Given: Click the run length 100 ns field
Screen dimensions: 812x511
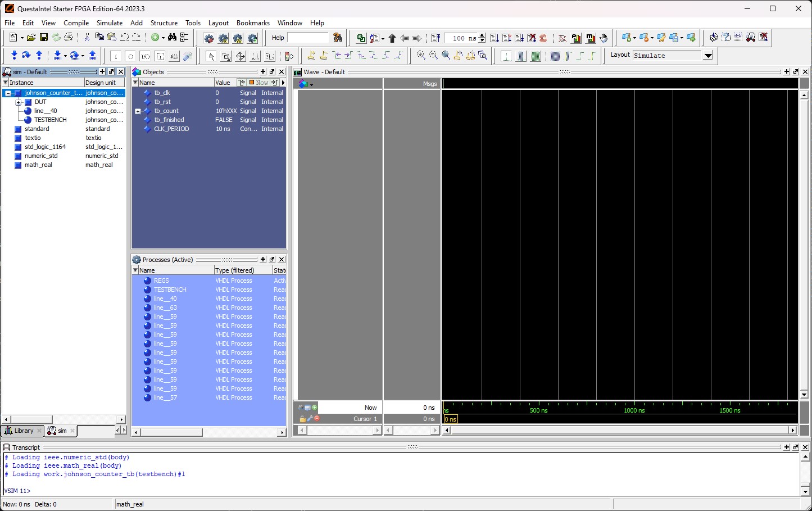Looking at the screenshot, I should pos(461,38).
